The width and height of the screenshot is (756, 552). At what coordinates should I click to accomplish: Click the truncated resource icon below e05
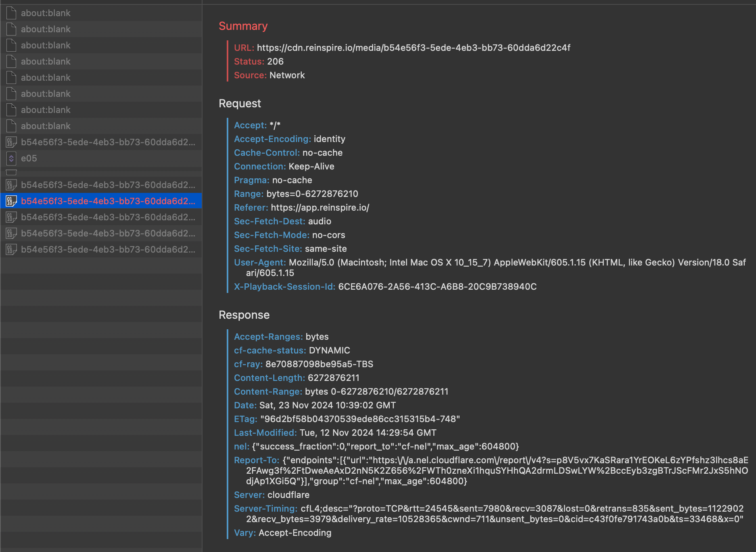pyautogui.click(x=11, y=173)
